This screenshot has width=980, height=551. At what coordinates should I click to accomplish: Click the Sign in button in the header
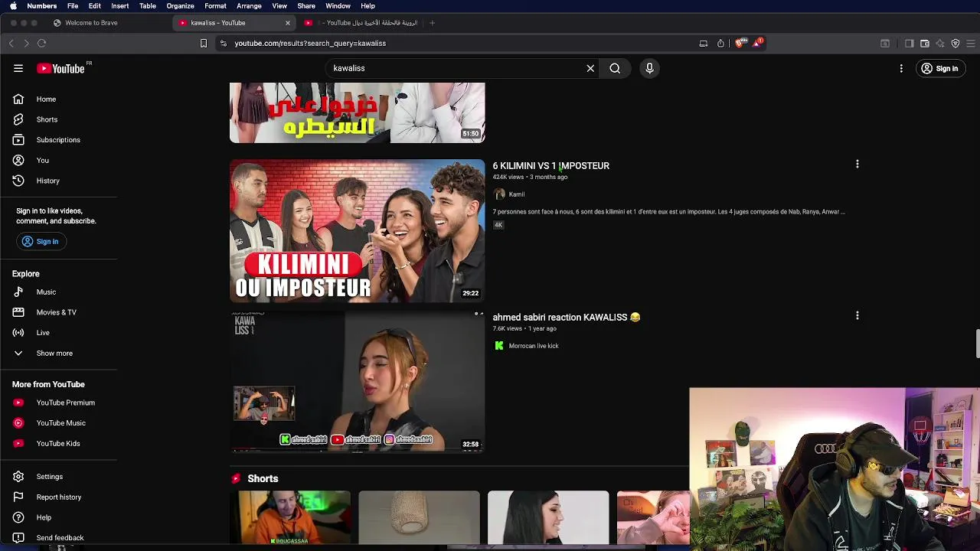(940, 68)
